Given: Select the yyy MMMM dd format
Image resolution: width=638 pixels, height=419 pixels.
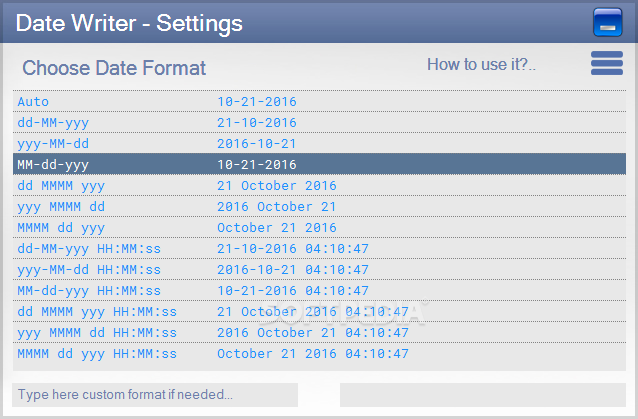Looking at the screenshot, I should pos(319,207).
